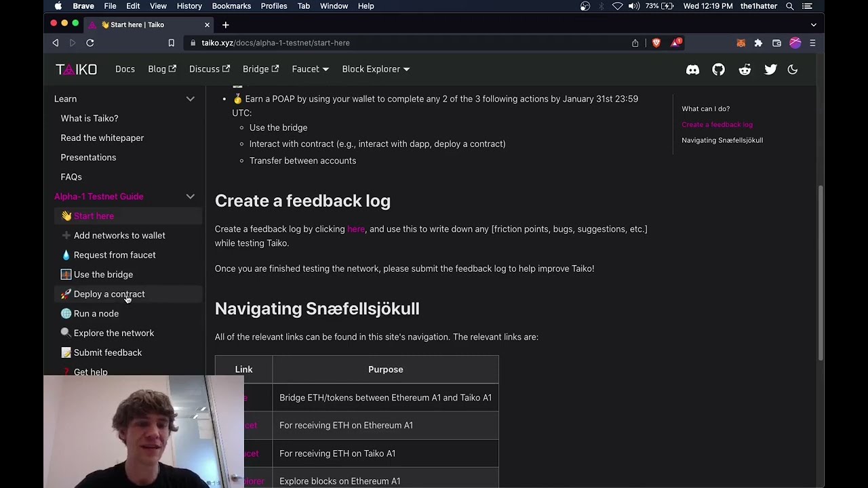Open extensions puzzle icon
868x488 pixels.
(x=758, y=43)
